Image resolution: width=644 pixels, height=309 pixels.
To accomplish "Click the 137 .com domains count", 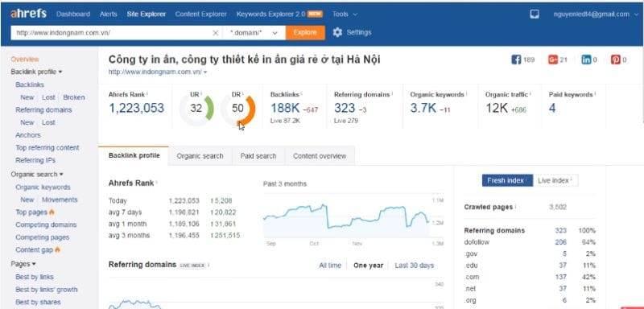I will (x=560, y=277).
